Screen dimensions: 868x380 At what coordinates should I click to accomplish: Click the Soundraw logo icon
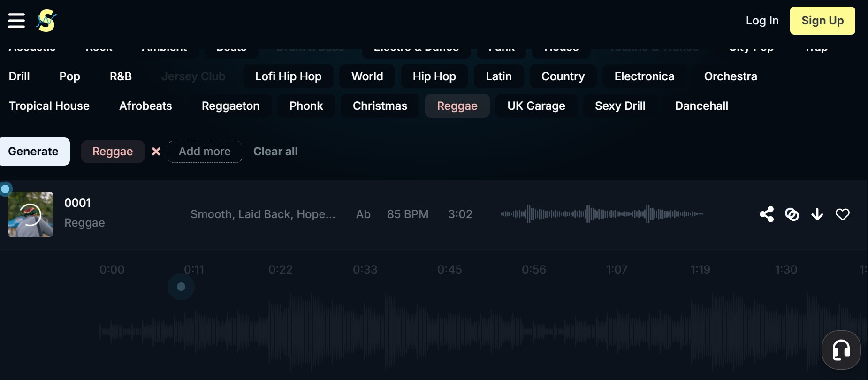46,21
